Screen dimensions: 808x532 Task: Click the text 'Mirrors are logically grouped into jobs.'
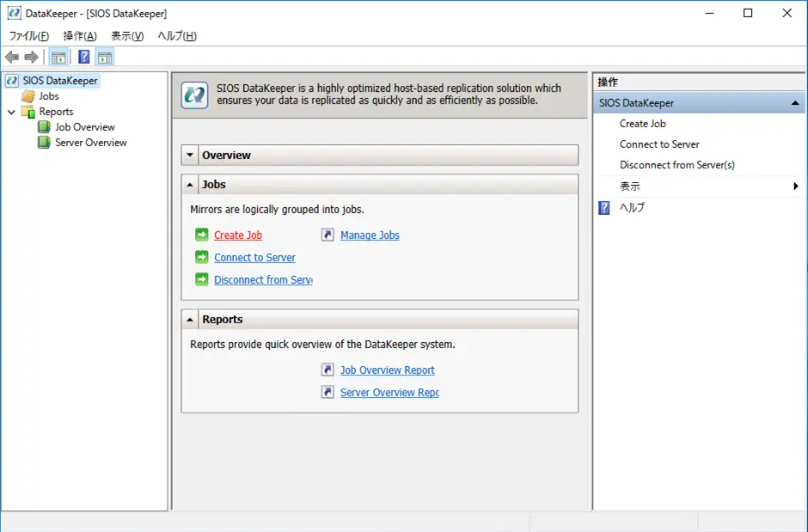click(x=278, y=209)
